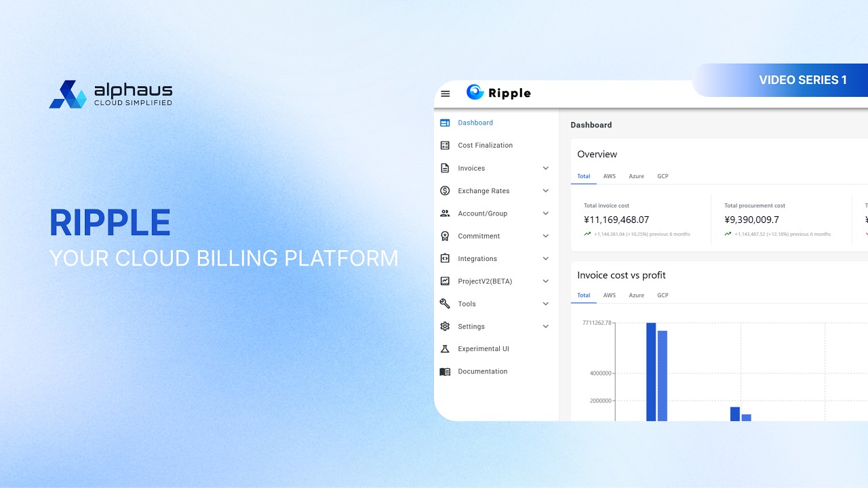Click the Documentation book icon

[x=445, y=371]
